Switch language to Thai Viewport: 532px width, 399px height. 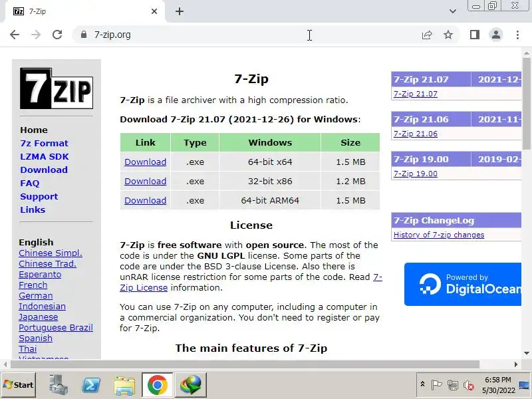(x=27, y=349)
